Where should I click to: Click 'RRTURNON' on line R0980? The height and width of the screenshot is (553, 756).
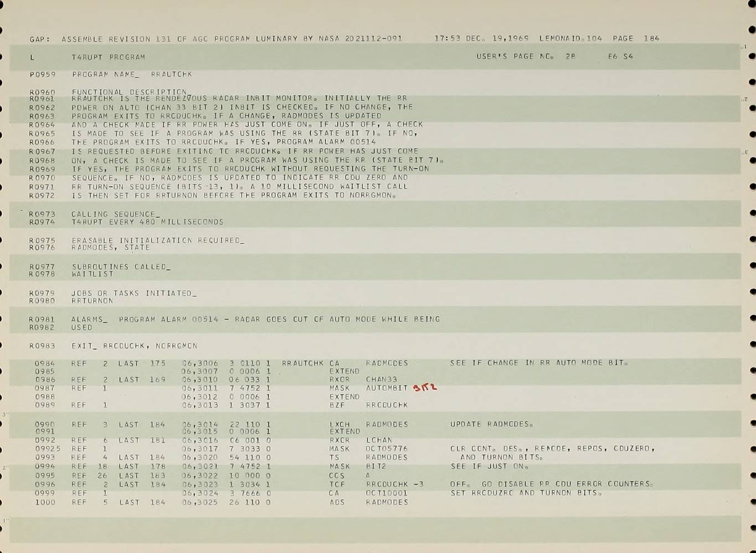tap(92, 301)
